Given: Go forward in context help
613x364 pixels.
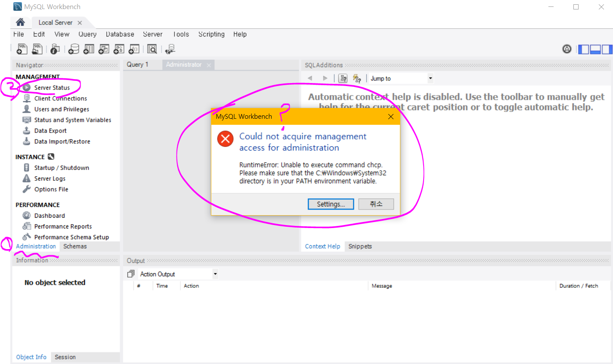Looking at the screenshot, I should (325, 78).
